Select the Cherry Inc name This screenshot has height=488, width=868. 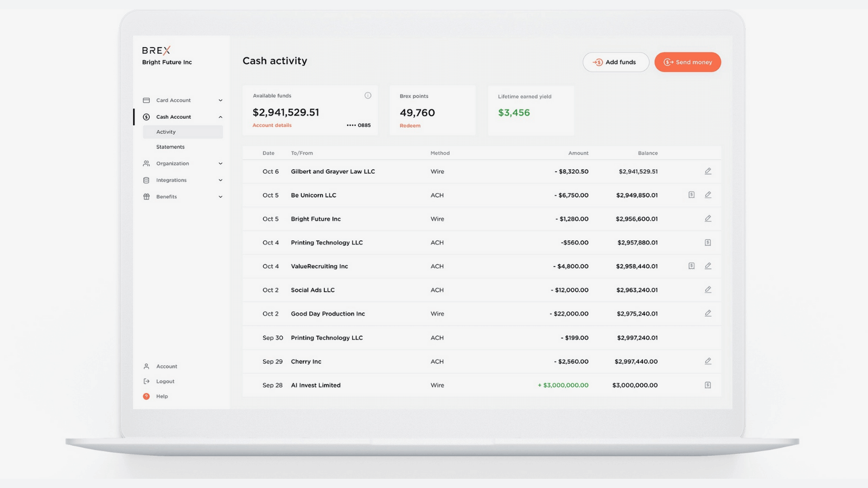pos(306,362)
